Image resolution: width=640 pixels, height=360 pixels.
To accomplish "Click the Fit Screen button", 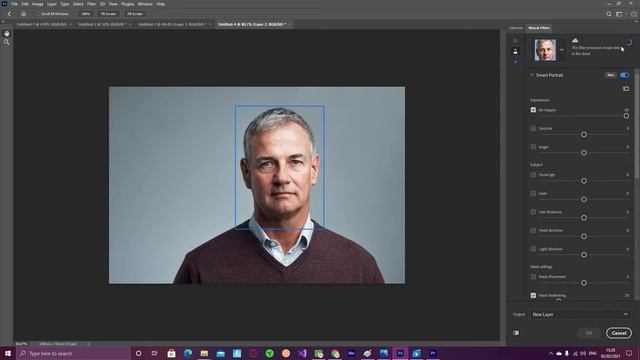I will click(109, 14).
